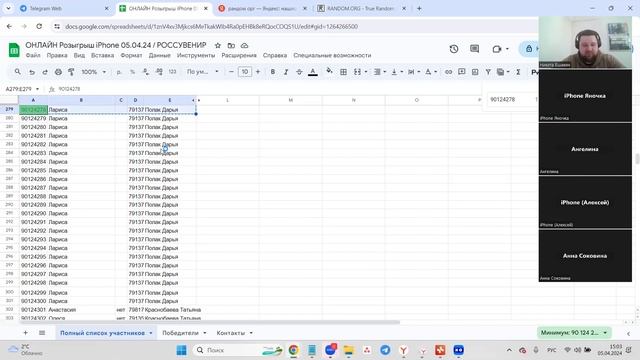
Task: Open borders tool
Action: [343, 72]
